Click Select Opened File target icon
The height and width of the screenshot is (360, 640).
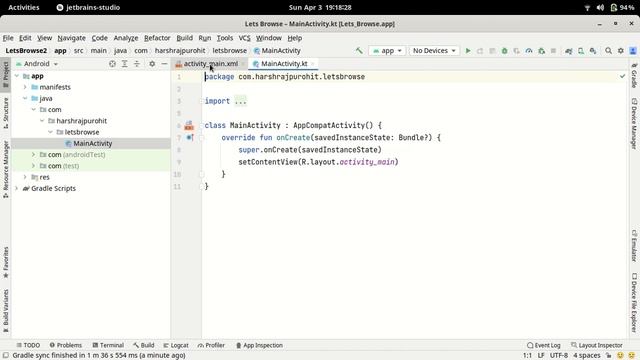click(x=112, y=64)
